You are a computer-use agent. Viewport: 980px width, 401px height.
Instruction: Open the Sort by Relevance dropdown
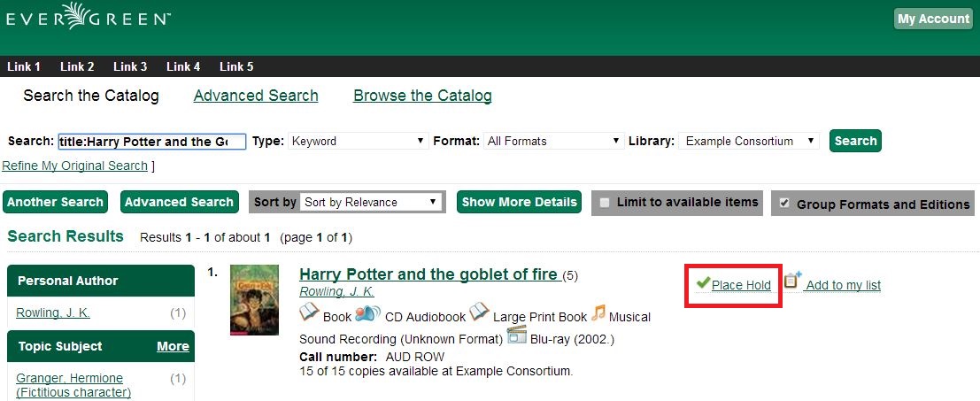pyautogui.click(x=371, y=203)
